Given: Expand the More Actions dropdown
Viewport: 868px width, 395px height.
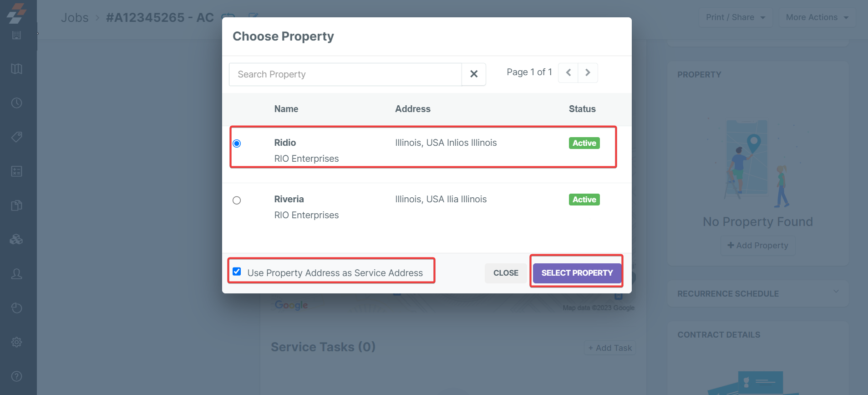Looking at the screenshot, I should coord(817,17).
